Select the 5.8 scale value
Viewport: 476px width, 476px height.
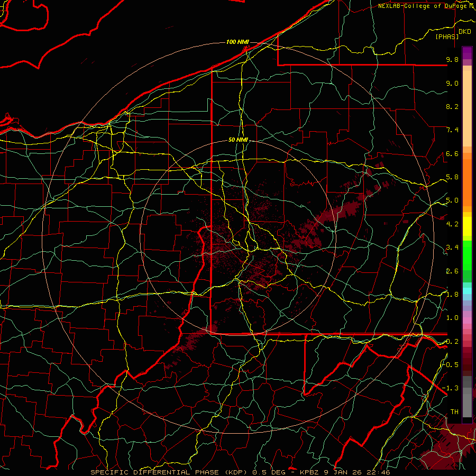click(452, 177)
